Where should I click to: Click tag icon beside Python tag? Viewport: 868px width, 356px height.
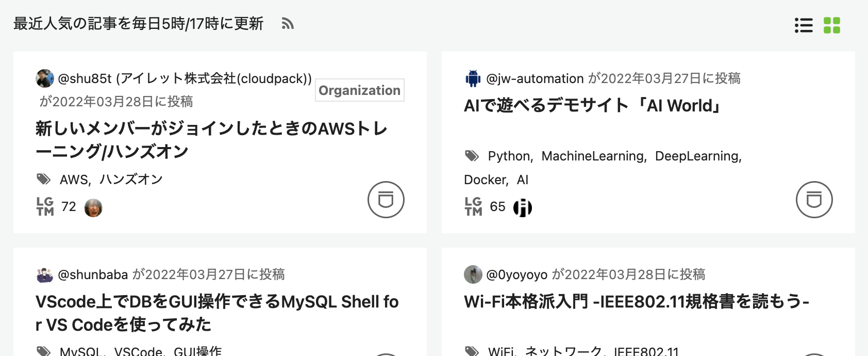[x=472, y=156]
